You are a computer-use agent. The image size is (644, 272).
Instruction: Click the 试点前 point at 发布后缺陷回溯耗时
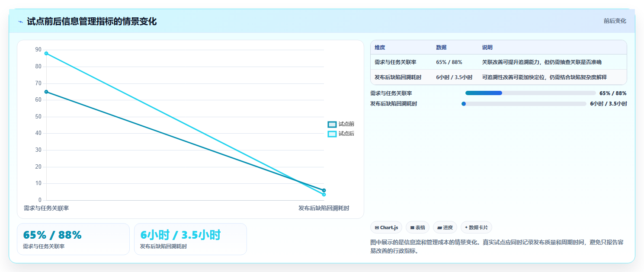[x=324, y=190]
